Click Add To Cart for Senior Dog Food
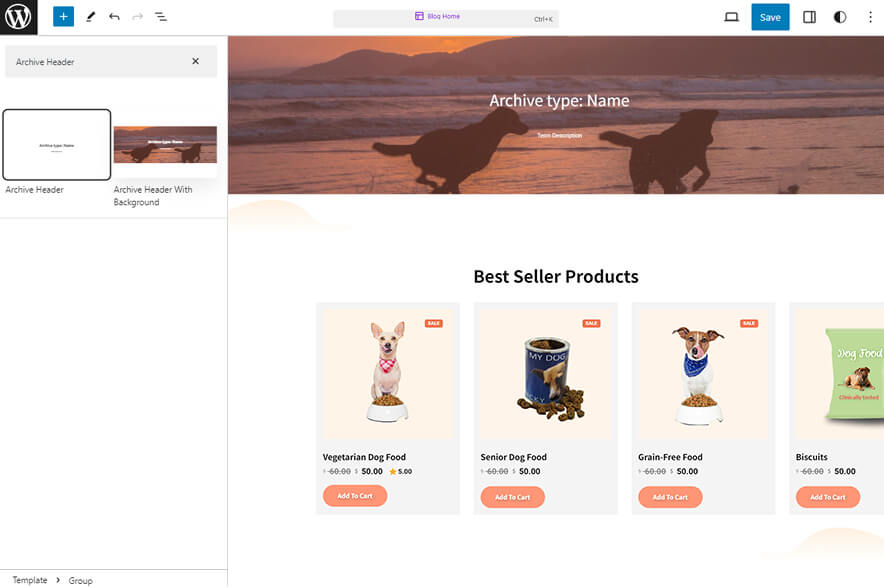This screenshot has width=884, height=588. tap(512, 497)
